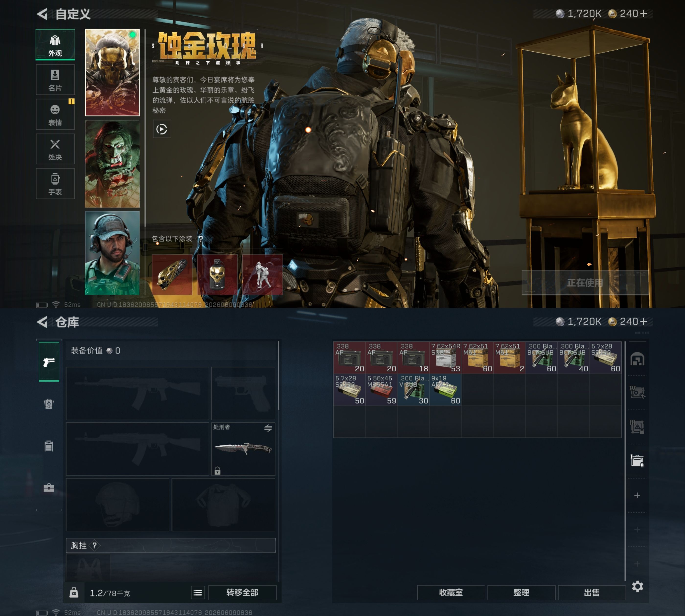Select the 处刑者 knife item

tap(243, 449)
